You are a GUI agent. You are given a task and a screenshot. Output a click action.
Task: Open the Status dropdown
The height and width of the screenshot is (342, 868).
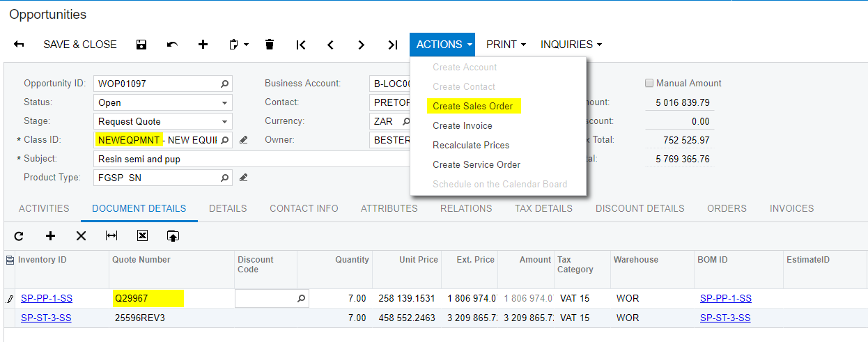click(224, 102)
